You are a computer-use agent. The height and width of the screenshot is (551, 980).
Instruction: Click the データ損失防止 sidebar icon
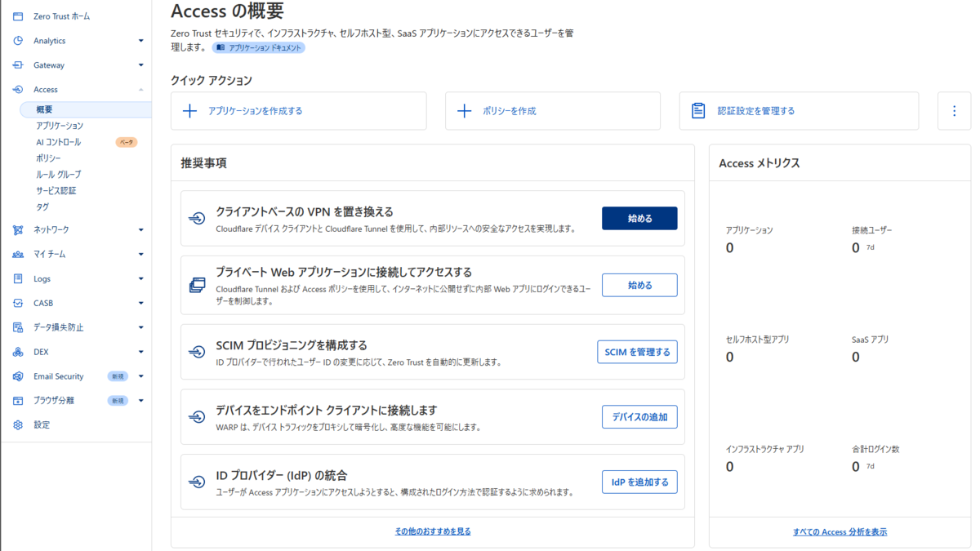18,327
